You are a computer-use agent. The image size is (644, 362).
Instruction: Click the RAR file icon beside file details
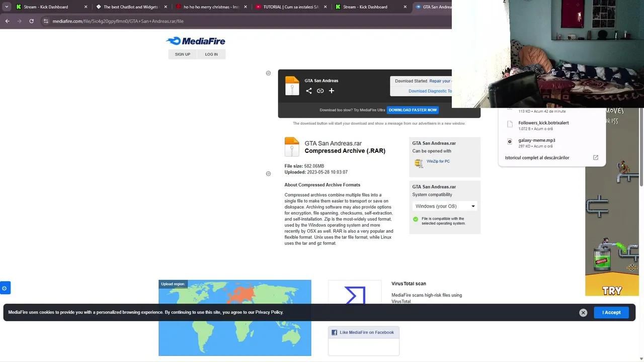pos(292,147)
